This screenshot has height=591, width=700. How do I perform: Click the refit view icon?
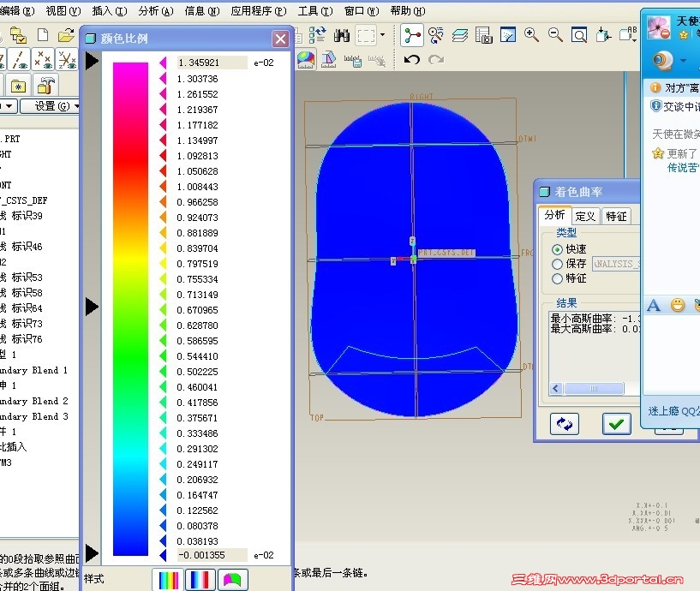coord(579,35)
